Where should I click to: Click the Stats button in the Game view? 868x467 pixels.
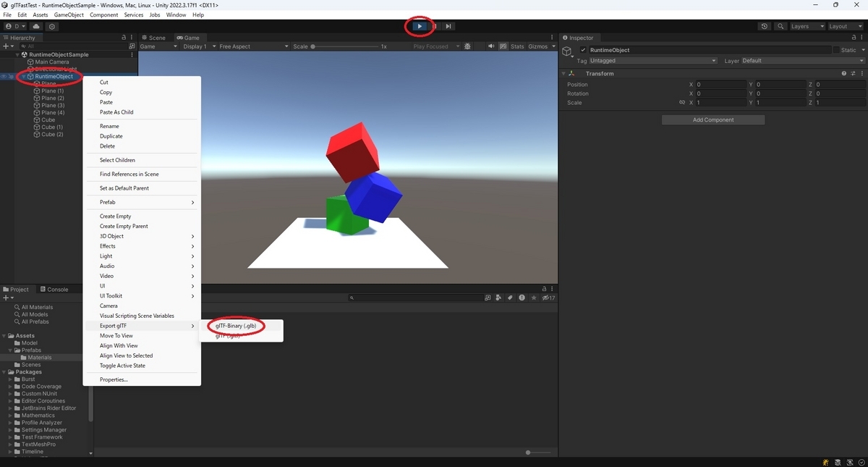(516, 46)
